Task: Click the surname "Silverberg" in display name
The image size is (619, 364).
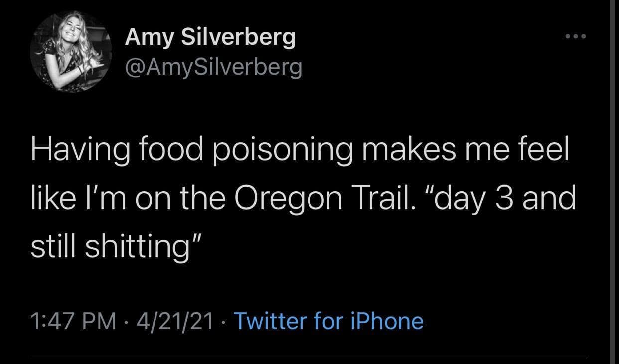Action: [238, 38]
